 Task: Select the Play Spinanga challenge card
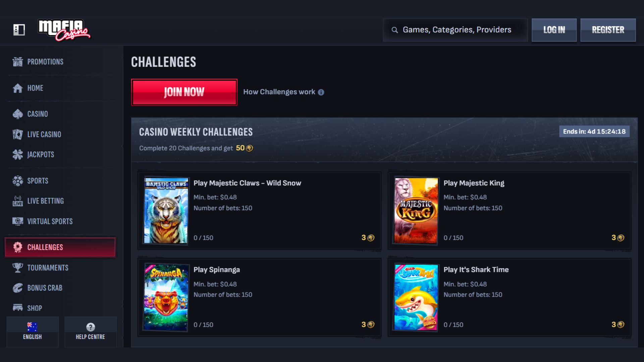(259, 297)
